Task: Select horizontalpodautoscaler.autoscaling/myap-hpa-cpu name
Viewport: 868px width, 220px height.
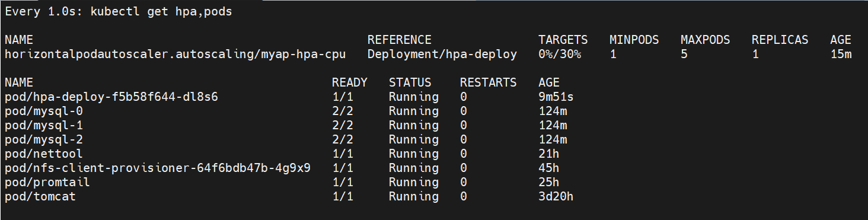Action: pyautogui.click(x=175, y=54)
